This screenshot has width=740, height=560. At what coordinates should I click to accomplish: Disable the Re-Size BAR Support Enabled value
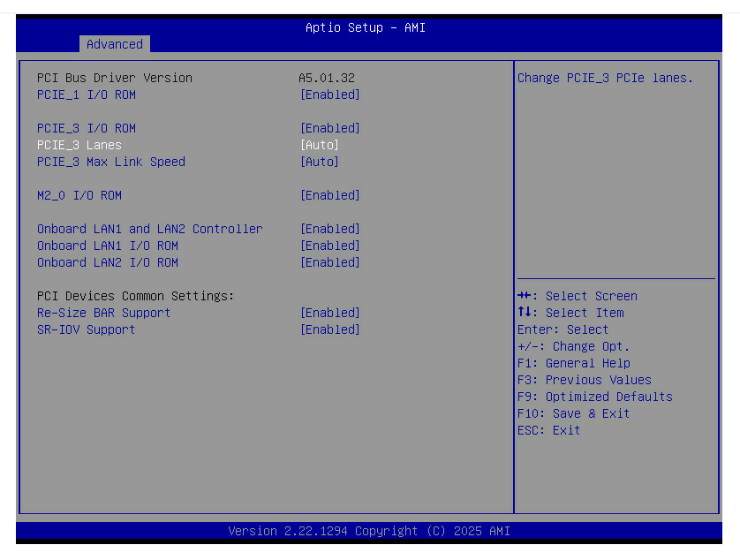[329, 313]
